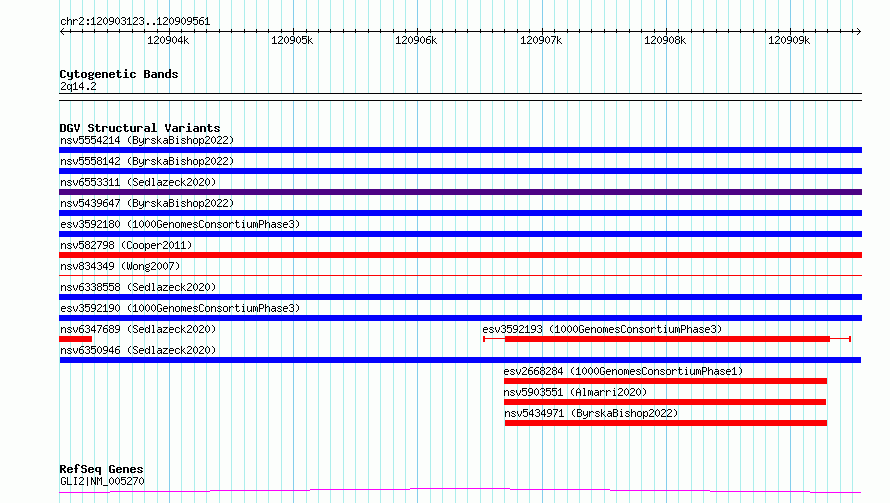Select the Cytogenetic Bands track title
The image size is (890, 503).
[119, 74]
